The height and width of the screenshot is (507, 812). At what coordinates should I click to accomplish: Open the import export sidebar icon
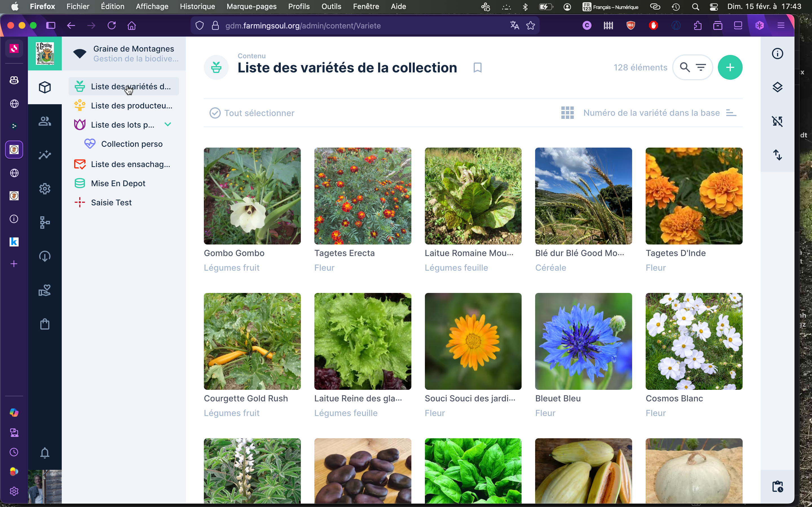point(777,155)
